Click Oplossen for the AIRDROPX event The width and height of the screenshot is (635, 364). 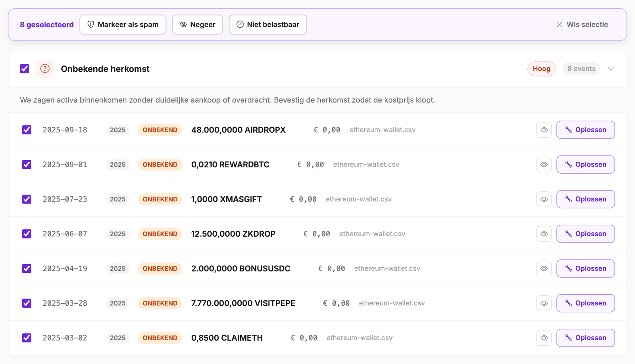[586, 130]
